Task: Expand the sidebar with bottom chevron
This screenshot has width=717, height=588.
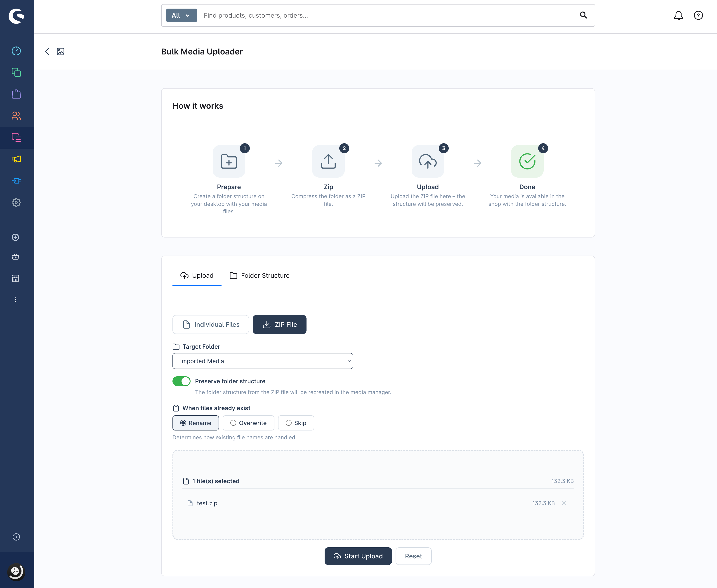Action: click(16, 537)
